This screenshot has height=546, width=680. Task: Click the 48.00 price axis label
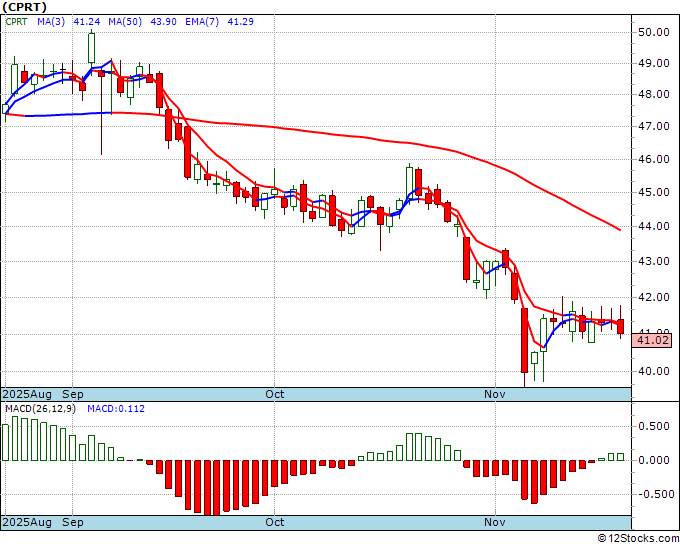(653, 95)
